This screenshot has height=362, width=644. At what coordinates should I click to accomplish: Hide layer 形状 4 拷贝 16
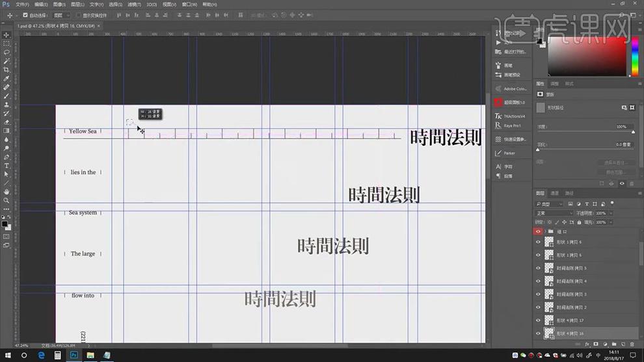(538, 333)
